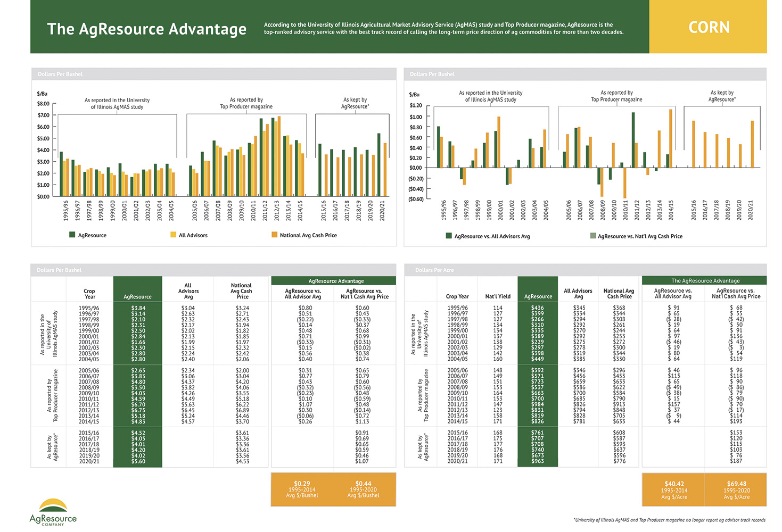
Task: Click the footnote about University of Illinois AgMAS
Action: tap(669, 520)
